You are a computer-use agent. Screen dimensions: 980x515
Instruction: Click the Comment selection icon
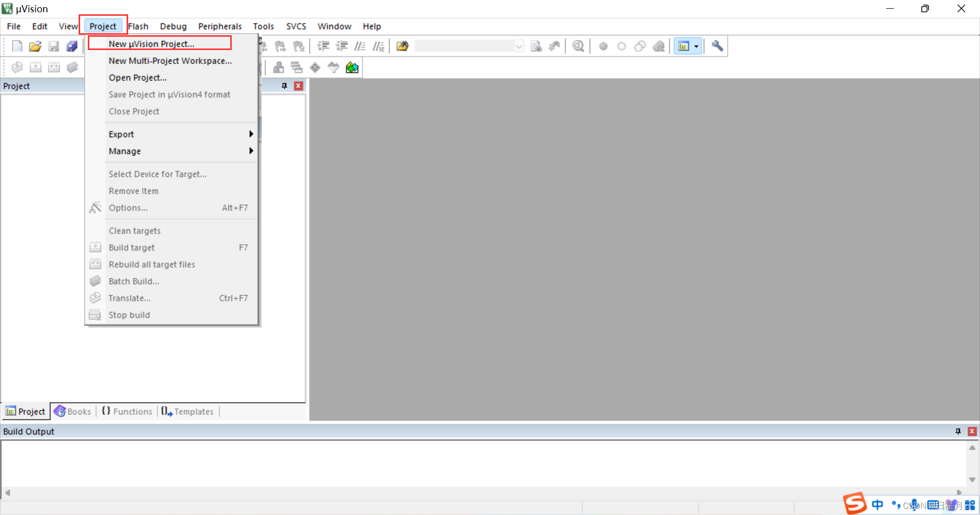tap(360, 46)
